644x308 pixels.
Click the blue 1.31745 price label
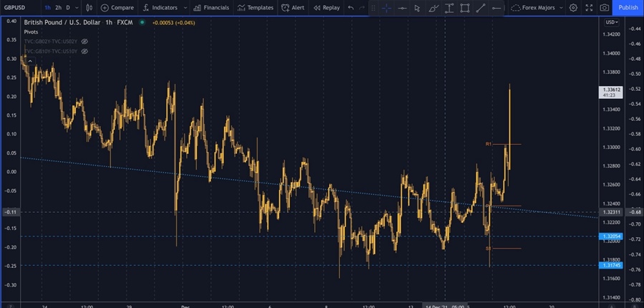click(611, 266)
